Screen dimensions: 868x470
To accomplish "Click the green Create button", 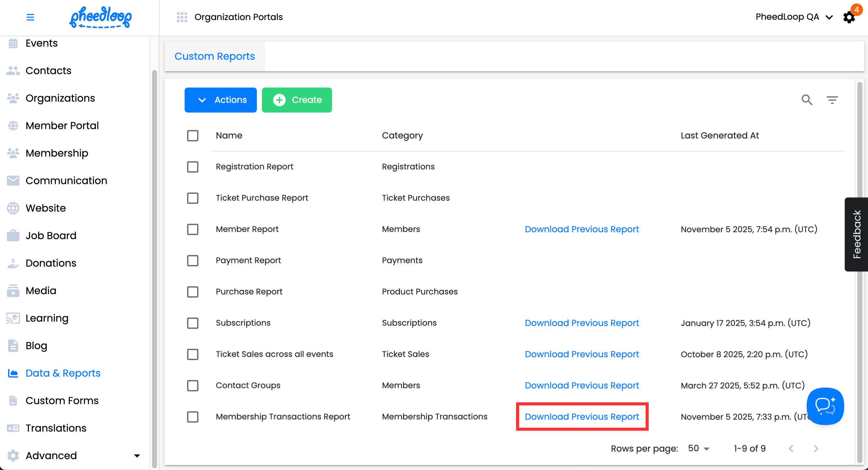I will (x=297, y=100).
